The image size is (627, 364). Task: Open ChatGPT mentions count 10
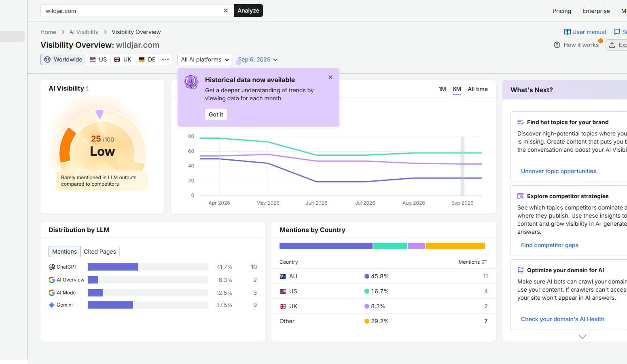(254, 267)
